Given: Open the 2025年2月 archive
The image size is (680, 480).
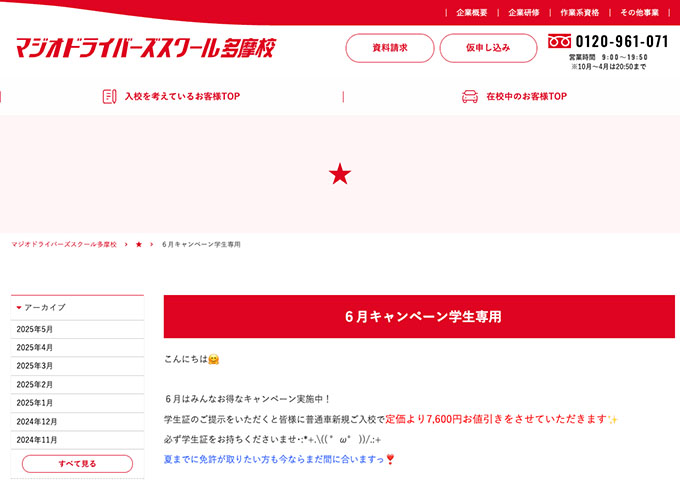Looking at the screenshot, I should [x=77, y=385].
